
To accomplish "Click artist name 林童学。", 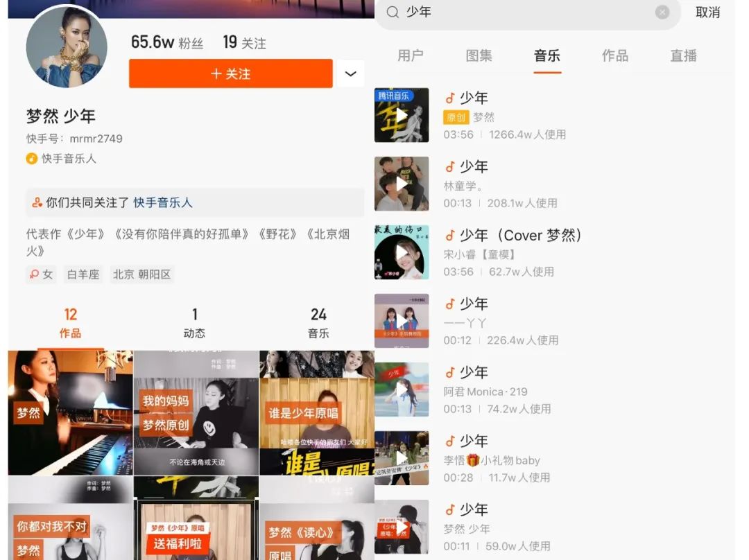I will click(x=464, y=186).
